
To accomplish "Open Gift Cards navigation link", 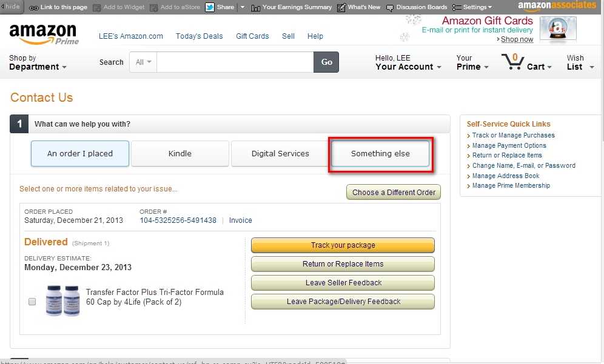I will 252,36.
